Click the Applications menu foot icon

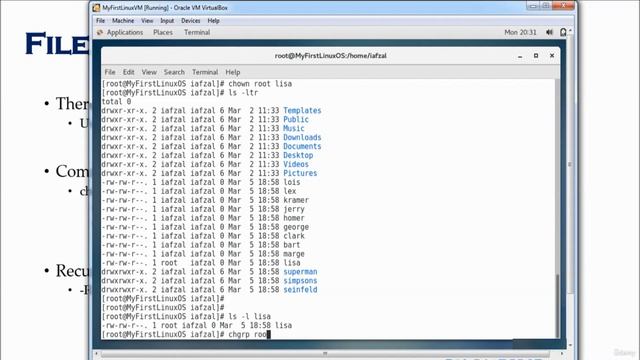click(100, 32)
